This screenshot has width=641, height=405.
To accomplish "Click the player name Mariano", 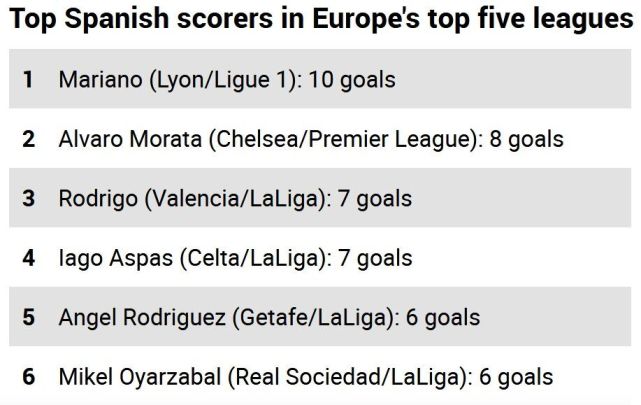I will 100,79.
